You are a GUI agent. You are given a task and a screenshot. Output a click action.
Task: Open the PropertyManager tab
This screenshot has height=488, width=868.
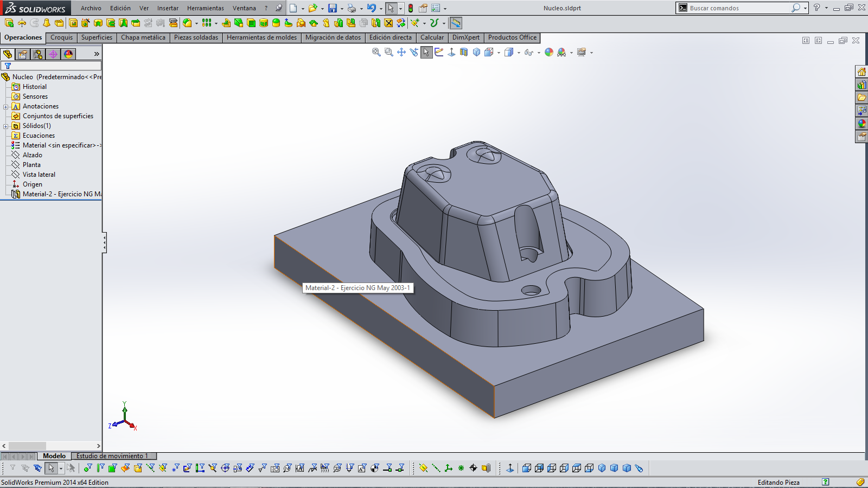23,54
